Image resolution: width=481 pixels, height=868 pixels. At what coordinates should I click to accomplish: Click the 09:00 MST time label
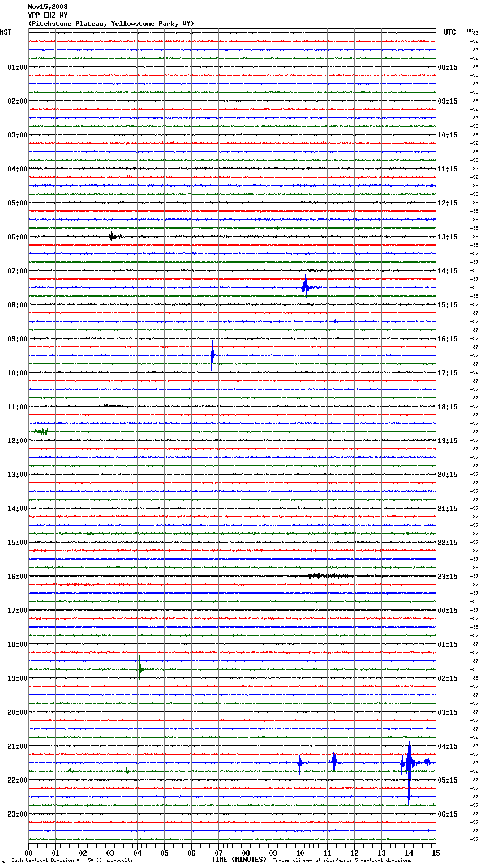point(17,339)
